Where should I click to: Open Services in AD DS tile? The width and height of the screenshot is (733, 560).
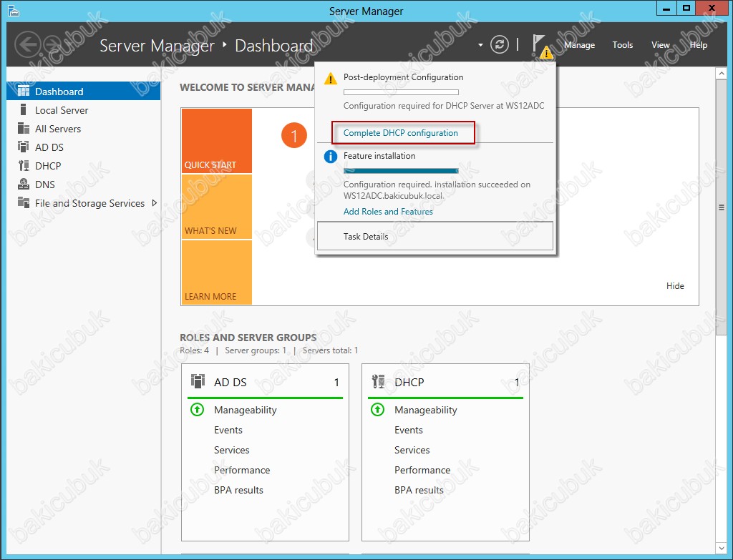tap(231, 450)
